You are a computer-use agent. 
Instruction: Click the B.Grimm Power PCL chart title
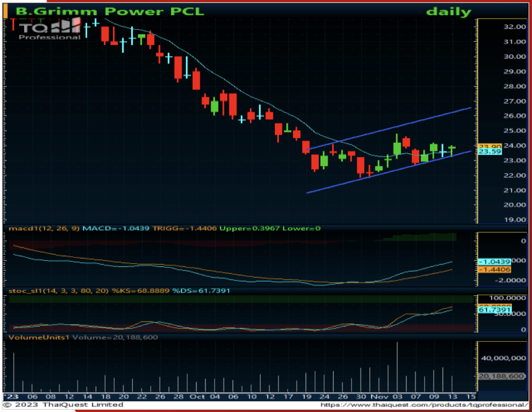[110, 11]
